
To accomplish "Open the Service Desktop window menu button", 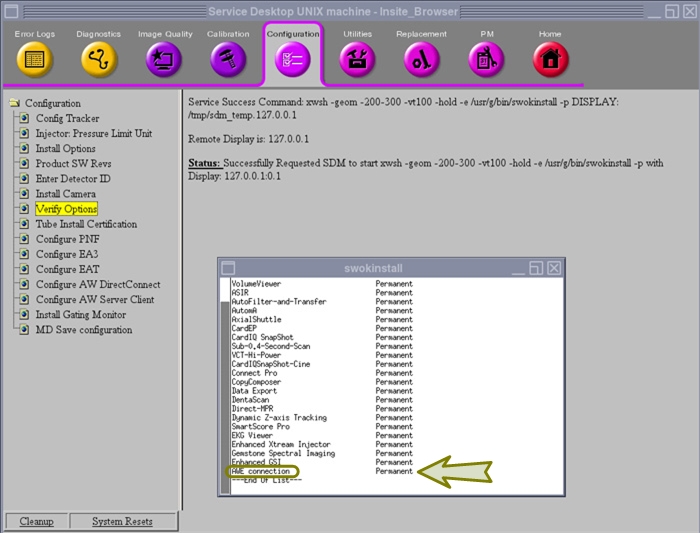I will click(12, 11).
